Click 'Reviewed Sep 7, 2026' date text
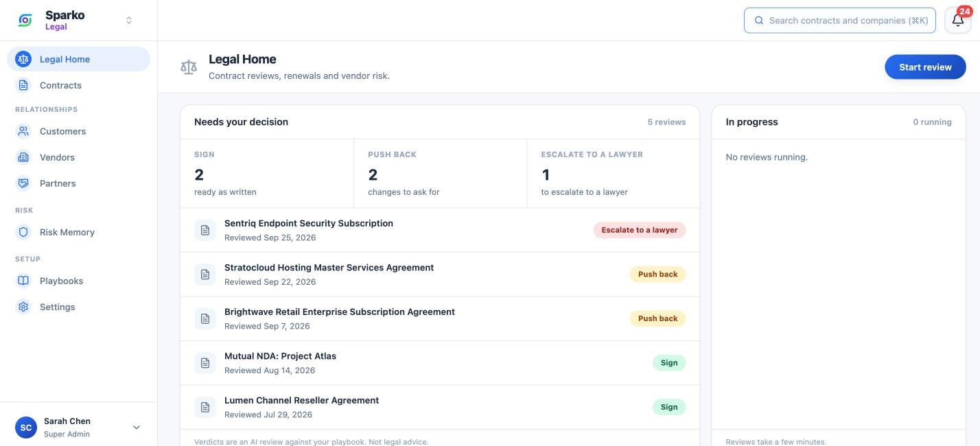 coord(267,326)
